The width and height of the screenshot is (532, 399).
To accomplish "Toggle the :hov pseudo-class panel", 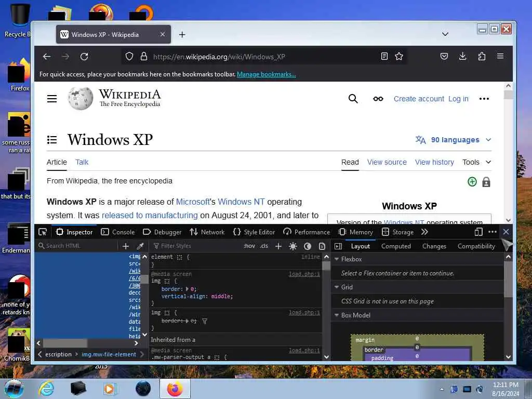I will (249, 246).
